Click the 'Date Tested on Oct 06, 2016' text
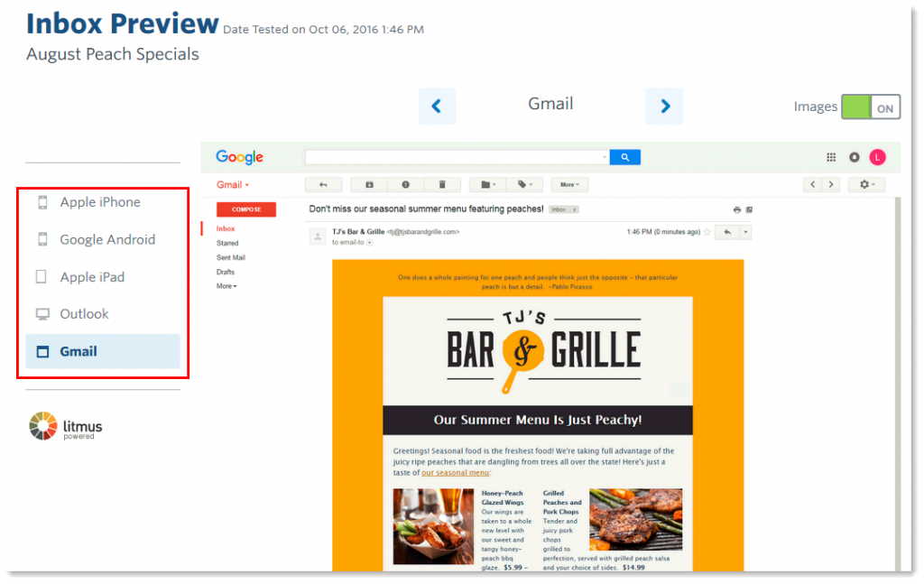This screenshot has height=584, width=924. (x=324, y=30)
